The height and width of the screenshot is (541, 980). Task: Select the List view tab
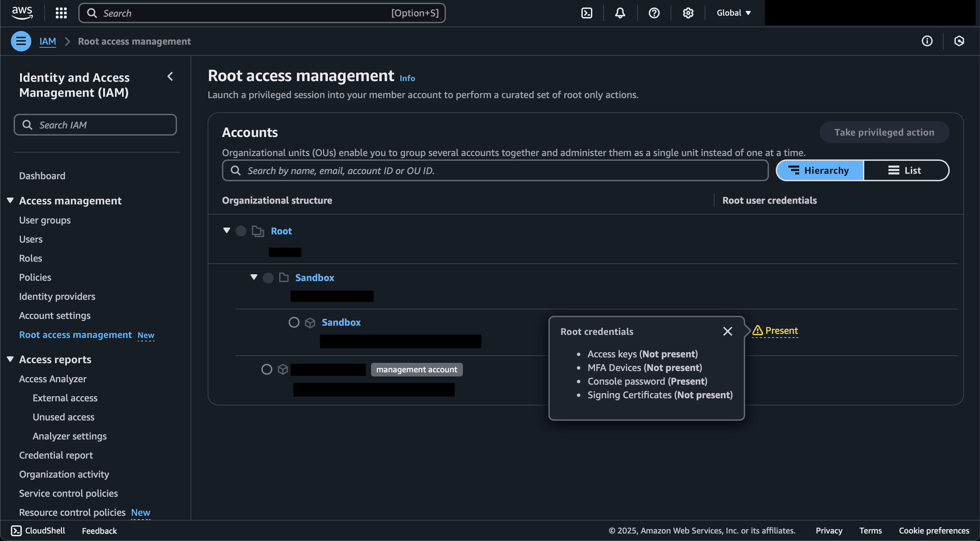coord(906,170)
